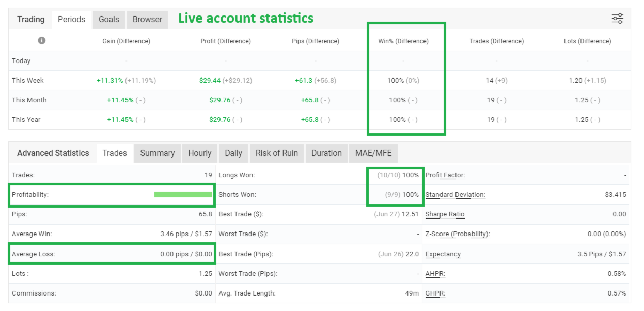This screenshot has width=644, height=311.
Task: Open the Risk of Ruin tab
Action: [277, 153]
